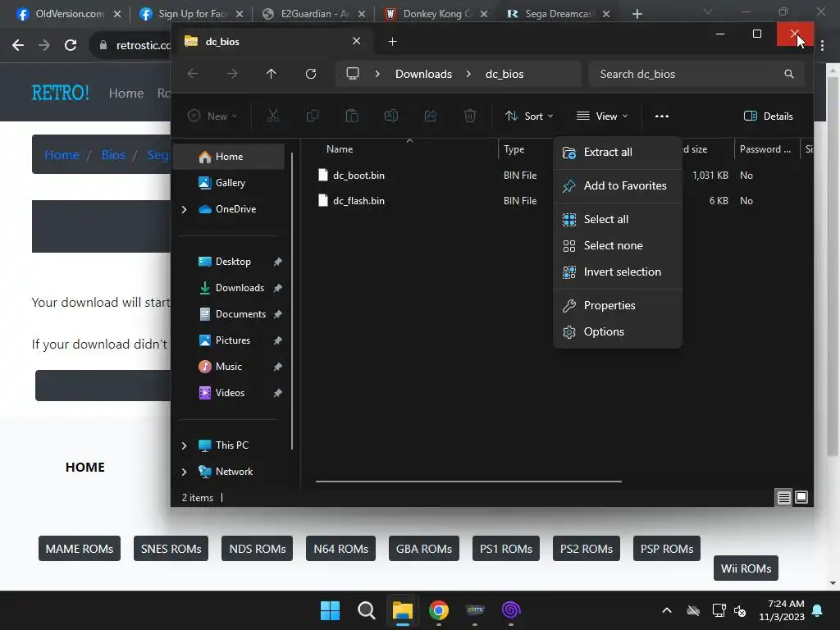Screen dimensions: 840x630
Task: Show hidden system tray icons chevron
Action: [667, 610]
